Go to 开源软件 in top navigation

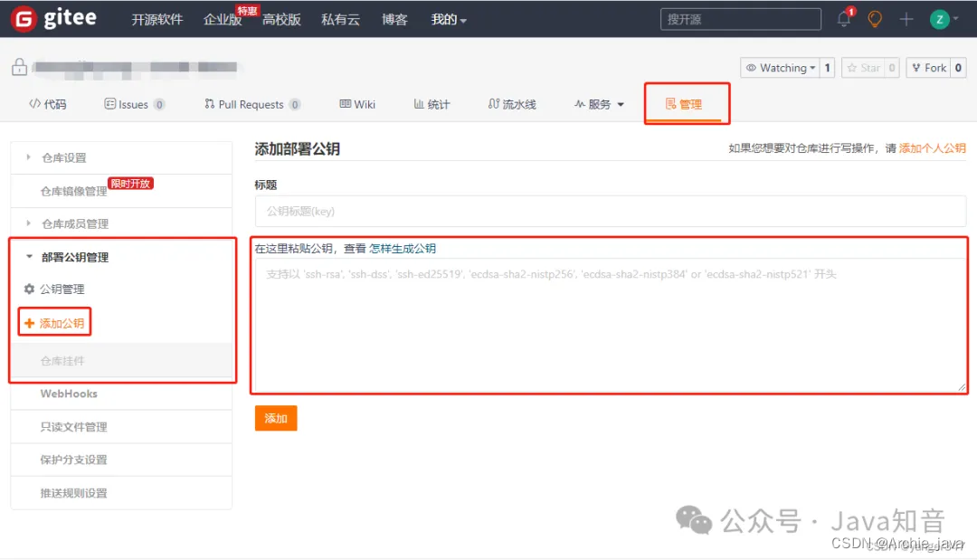157,19
